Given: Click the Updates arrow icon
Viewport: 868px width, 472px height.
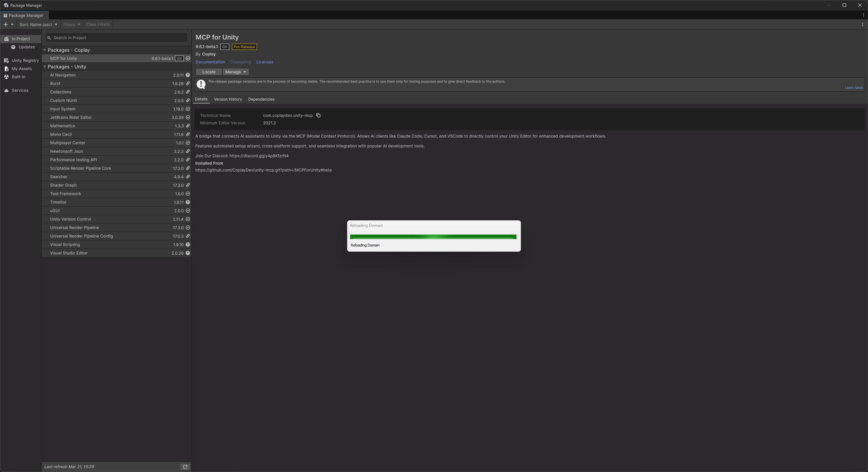Looking at the screenshot, I should pos(13,47).
